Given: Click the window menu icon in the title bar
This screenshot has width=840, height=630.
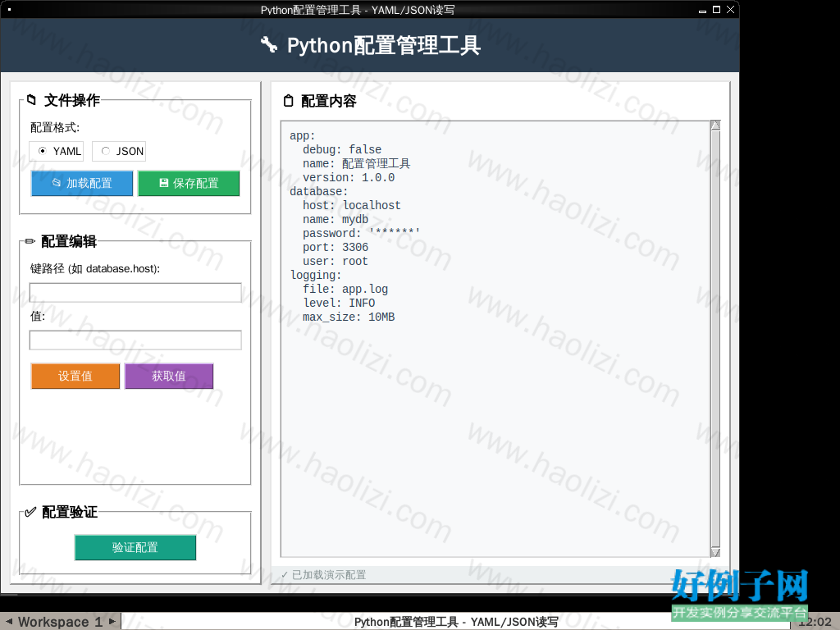Looking at the screenshot, I should 9,10.
